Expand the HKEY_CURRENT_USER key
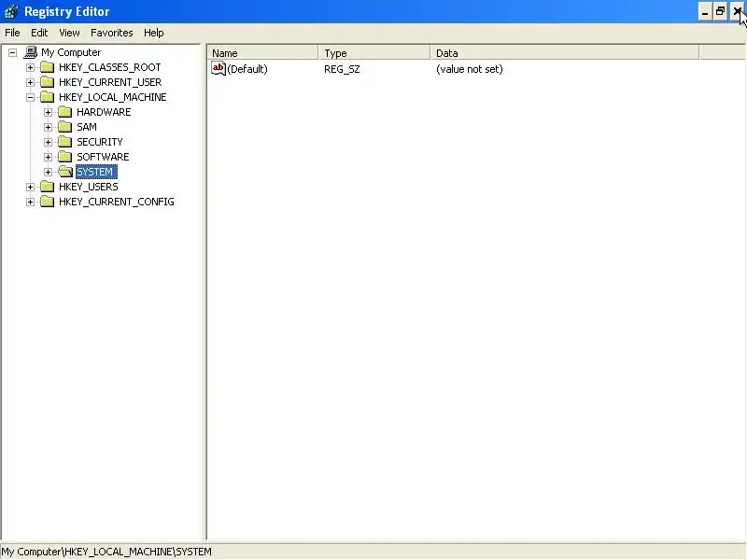 [31, 82]
